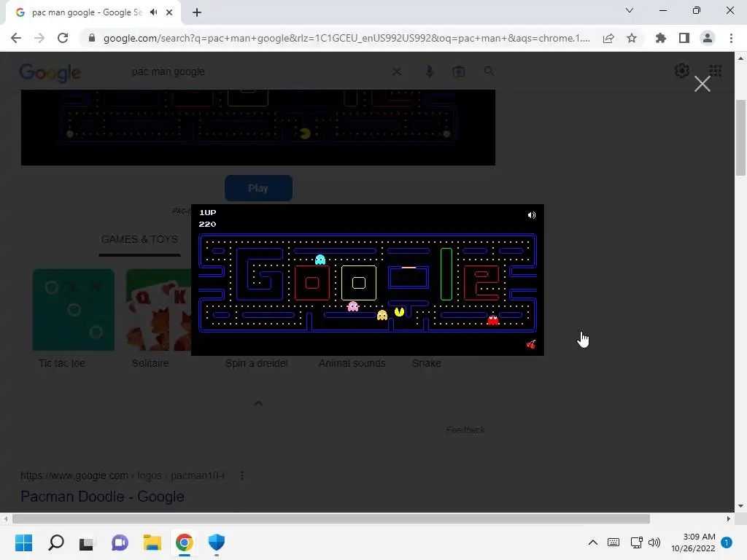Click the 1UP label
Screen dimensions: 747x560
208,212
